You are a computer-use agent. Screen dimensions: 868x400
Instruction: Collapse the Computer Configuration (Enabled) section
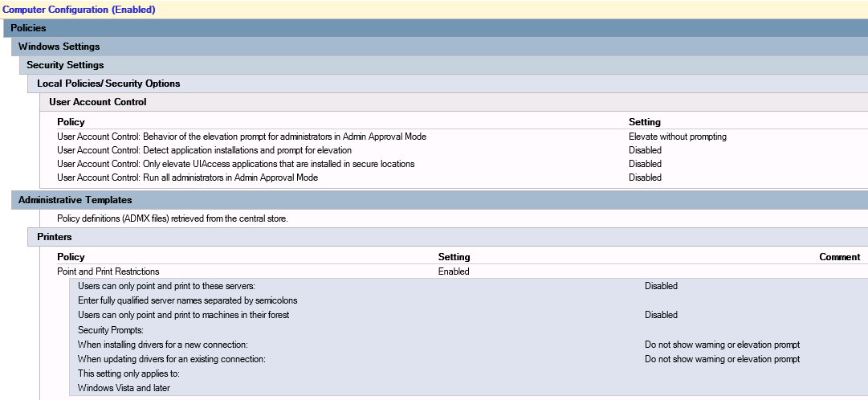[x=79, y=10]
